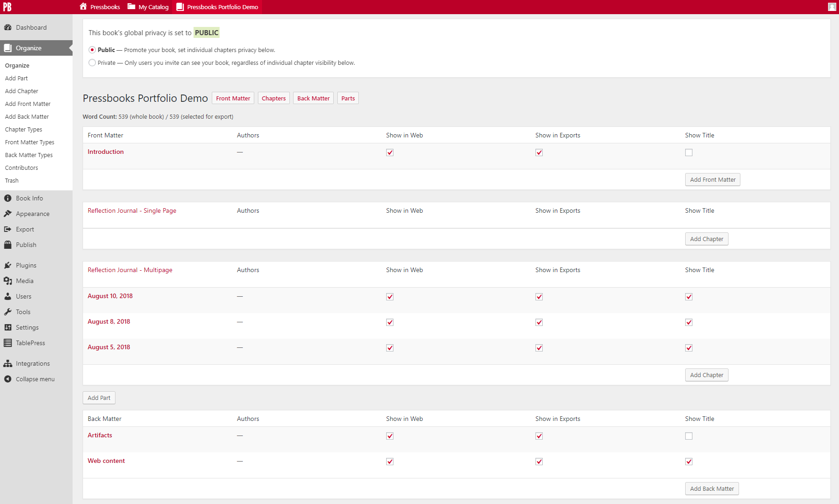Click the Book Info icon
This screenshot has width=839, height=504.
click(8, 198)
